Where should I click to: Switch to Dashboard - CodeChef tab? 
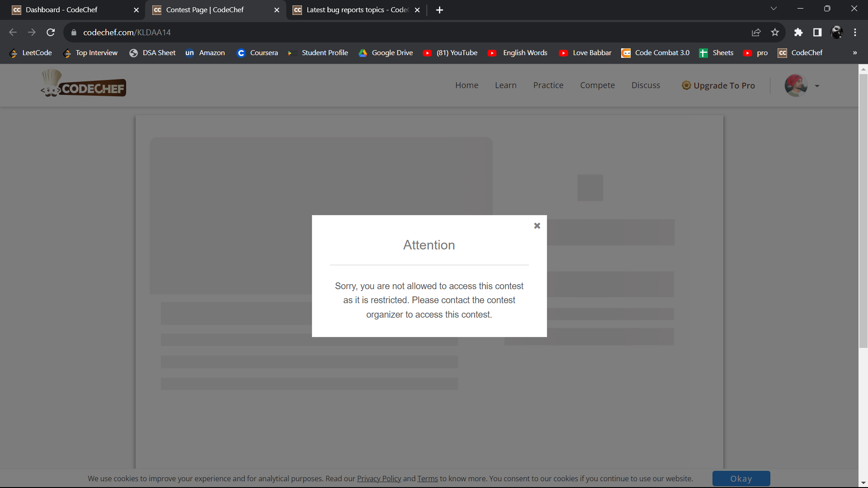pos(62,9)
